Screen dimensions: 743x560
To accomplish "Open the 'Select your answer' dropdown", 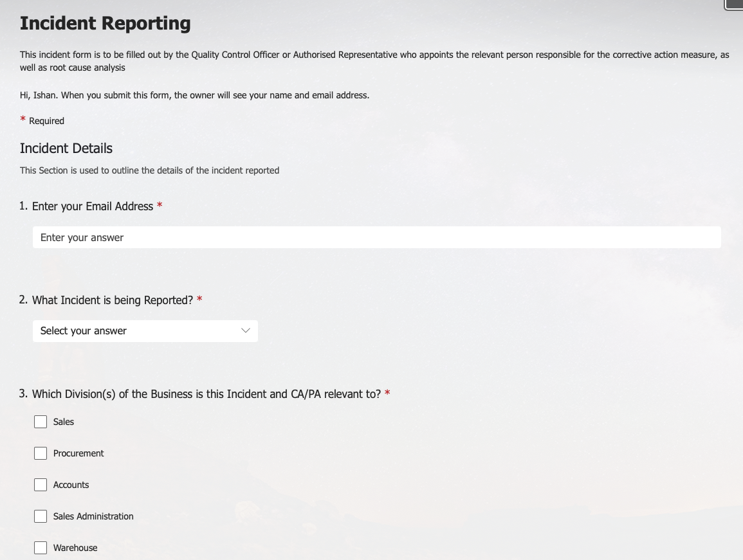I will (x=145, y=331).
